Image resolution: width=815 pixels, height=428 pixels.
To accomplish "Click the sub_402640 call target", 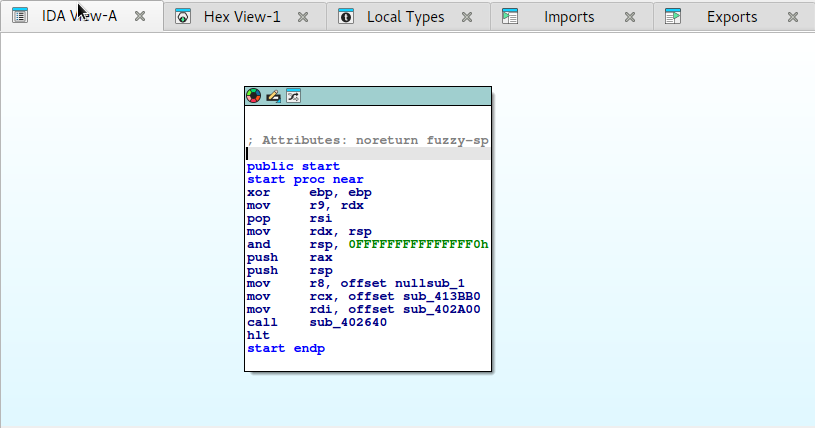I will point(348,322).
